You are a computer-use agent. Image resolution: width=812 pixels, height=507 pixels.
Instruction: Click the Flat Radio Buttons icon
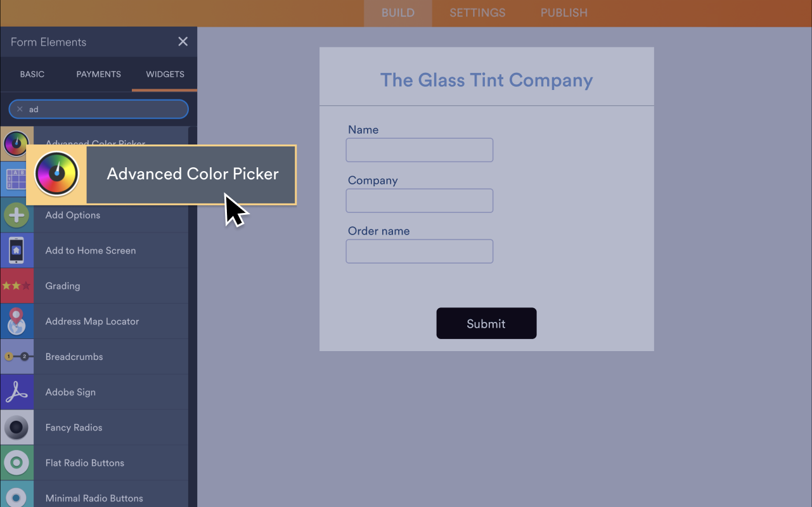coord(17,463)
